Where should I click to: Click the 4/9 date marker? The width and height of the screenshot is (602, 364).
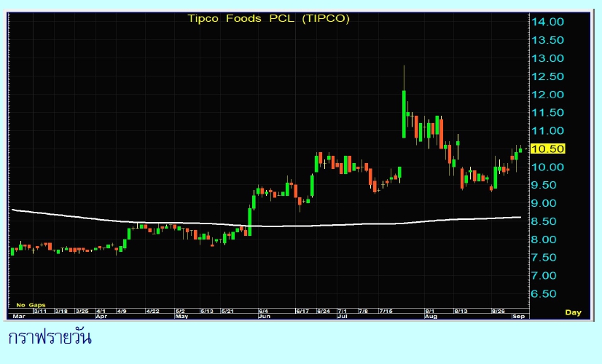122,311
